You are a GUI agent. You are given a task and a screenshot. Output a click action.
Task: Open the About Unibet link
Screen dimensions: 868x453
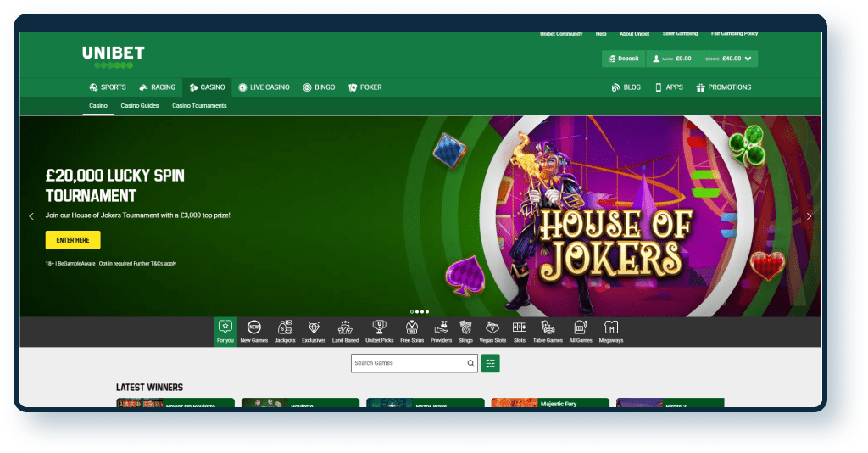point(634,34)
